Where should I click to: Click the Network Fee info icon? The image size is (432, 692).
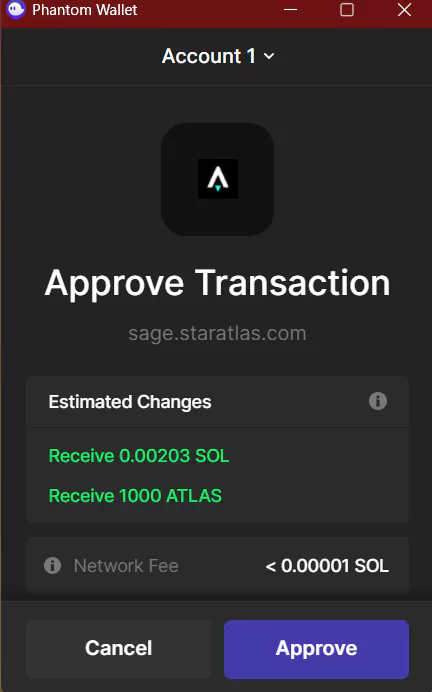coord(53,565)
